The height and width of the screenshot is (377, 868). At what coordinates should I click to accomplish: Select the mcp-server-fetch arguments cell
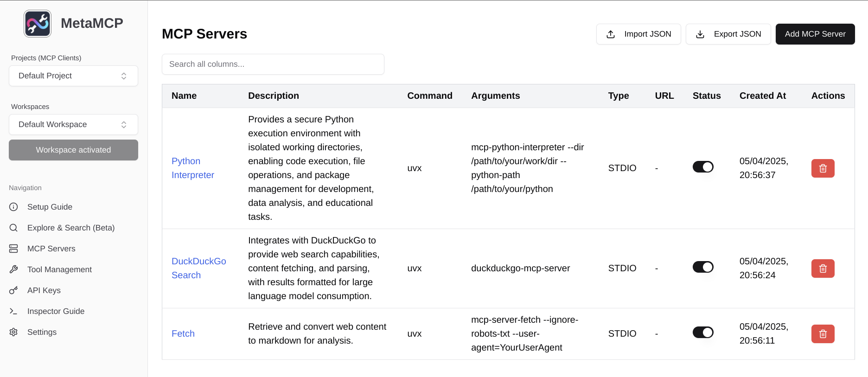(x=525, y=334)
